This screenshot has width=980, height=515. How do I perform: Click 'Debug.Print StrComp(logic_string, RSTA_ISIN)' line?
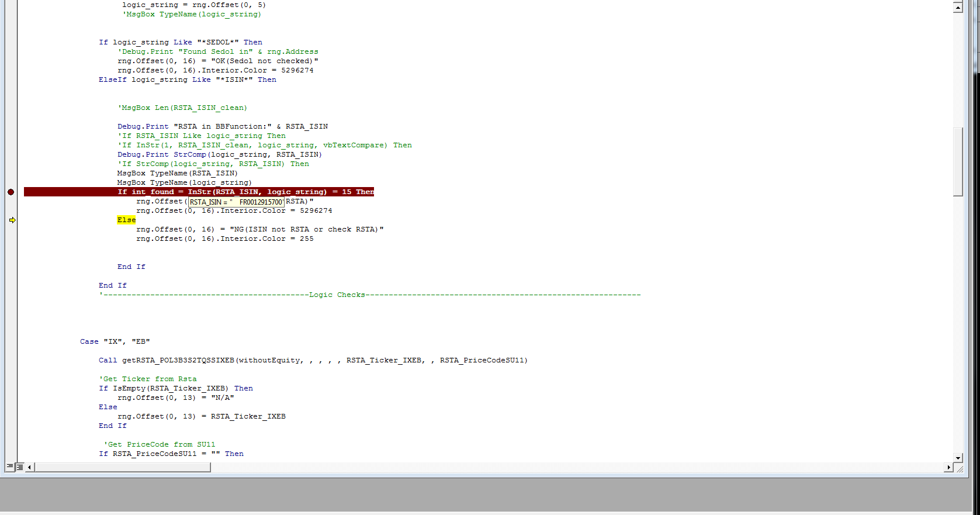220,154
